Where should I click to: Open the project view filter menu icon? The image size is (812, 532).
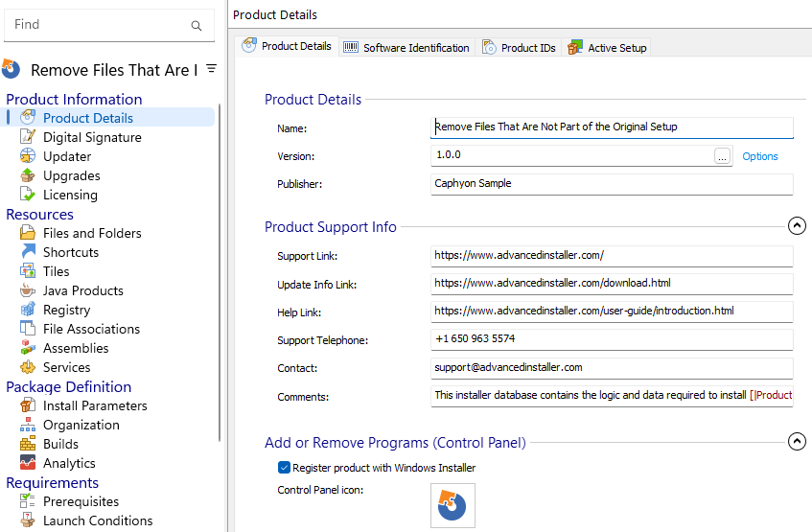pyautogui.click(x=211, y=68)
